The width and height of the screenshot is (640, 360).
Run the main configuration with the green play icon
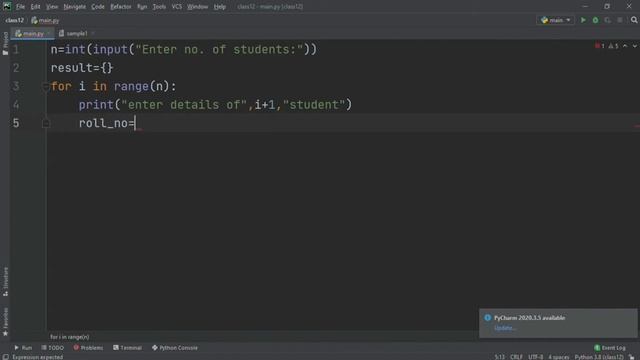point(583,20)
